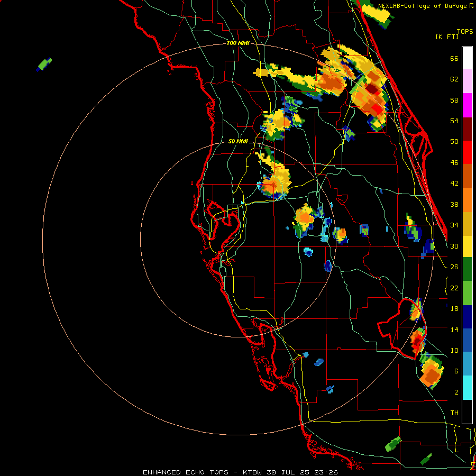Select the light pink legend swatch
The height and width of the screenshot is (476, 476).
coord(467,81)
